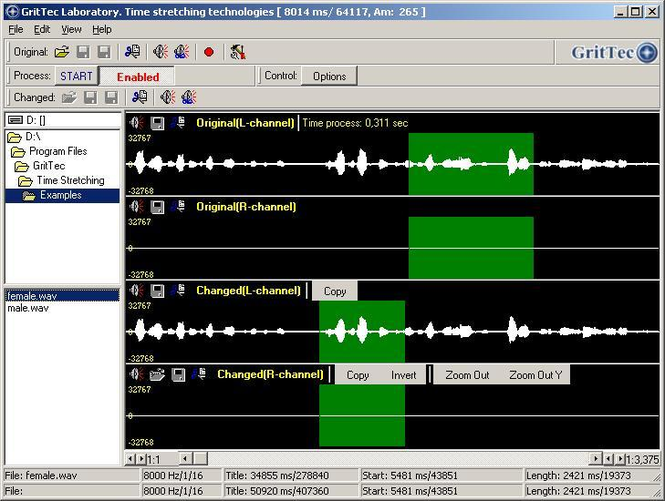Select the Program Files folder in tree
Viewport: 665px width, 501px height.
(x=49, y=151)
